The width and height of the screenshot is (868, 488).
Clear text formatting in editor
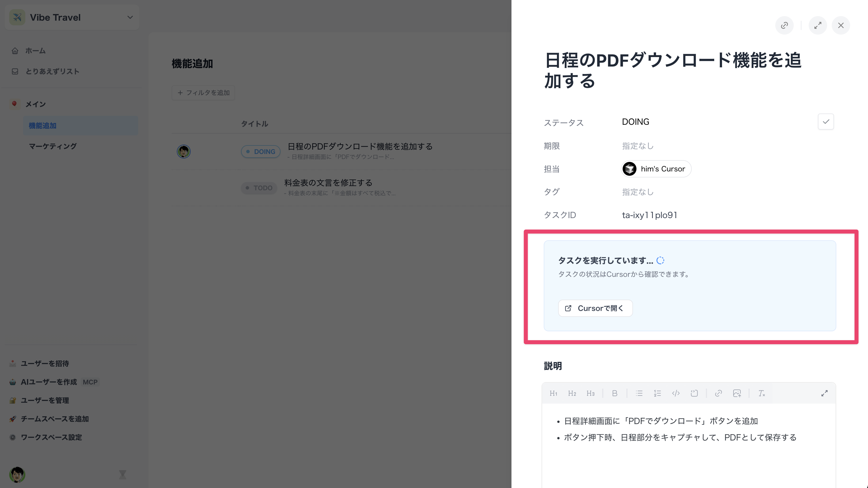(761, 393)
